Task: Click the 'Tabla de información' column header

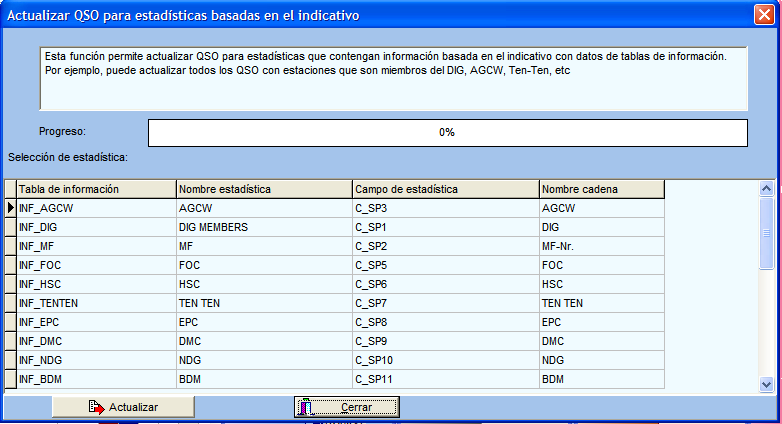Action: [96, 189]
